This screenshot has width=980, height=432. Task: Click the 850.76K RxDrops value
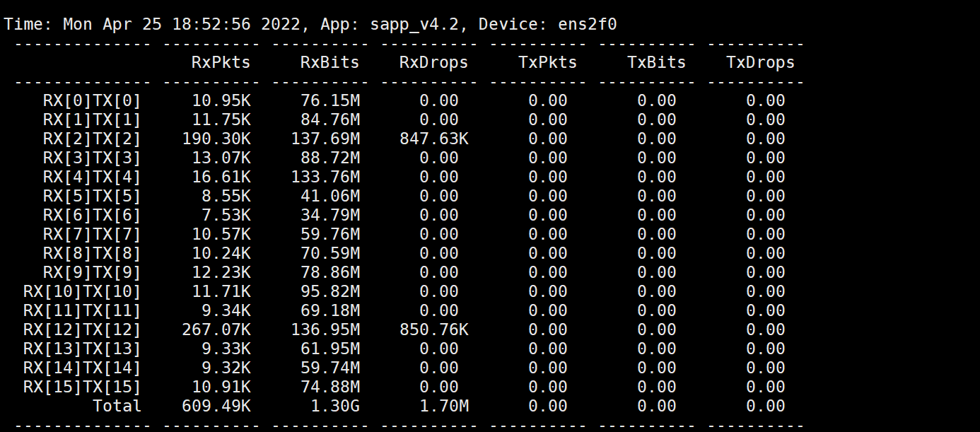tap(433, 329)
